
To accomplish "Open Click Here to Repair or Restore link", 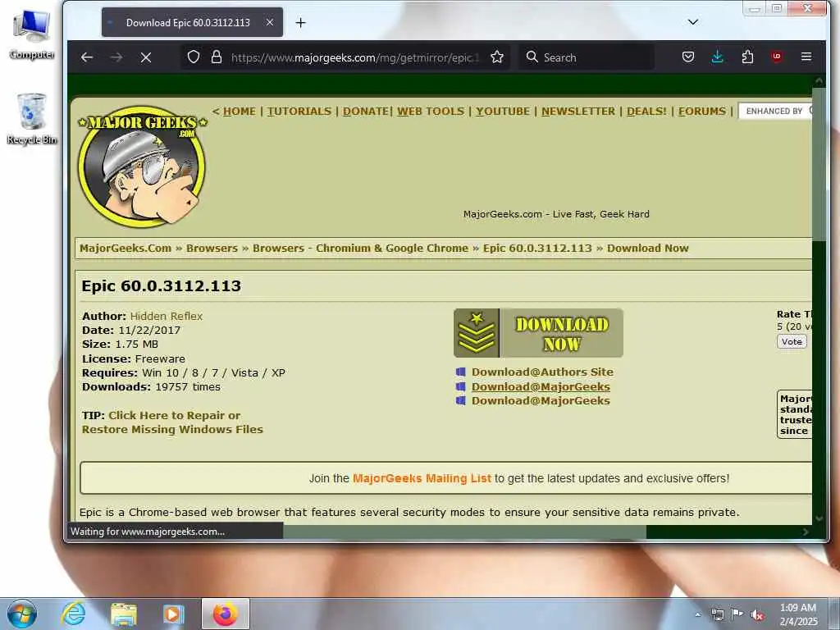I will [172, 422].
